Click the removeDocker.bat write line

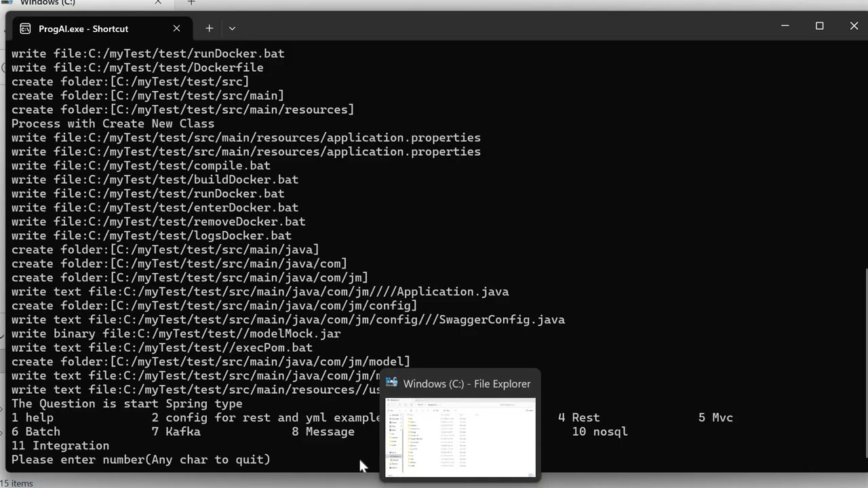coord(159,222)
